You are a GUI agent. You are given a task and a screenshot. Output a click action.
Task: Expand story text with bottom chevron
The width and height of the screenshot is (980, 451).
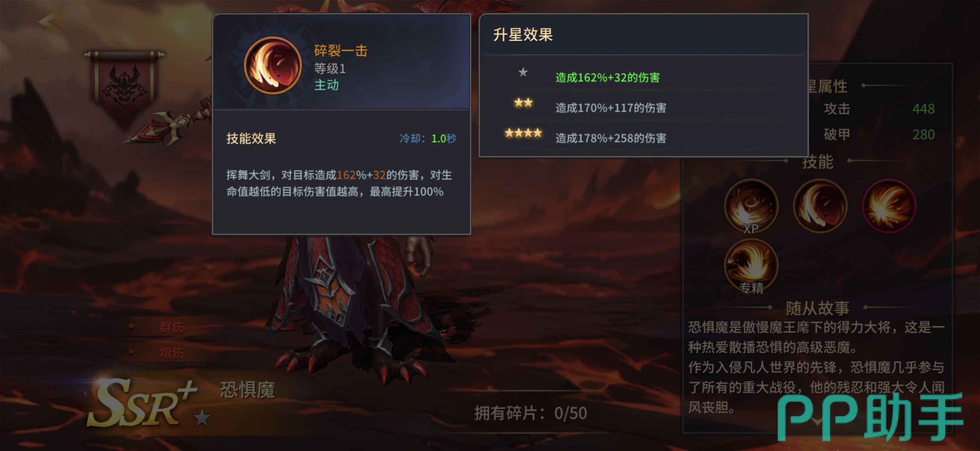[x=817, y=422]
